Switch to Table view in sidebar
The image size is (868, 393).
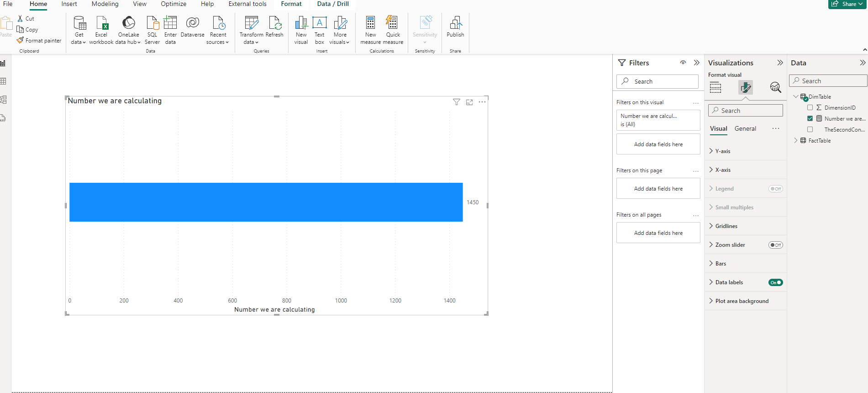coord(3,81)
